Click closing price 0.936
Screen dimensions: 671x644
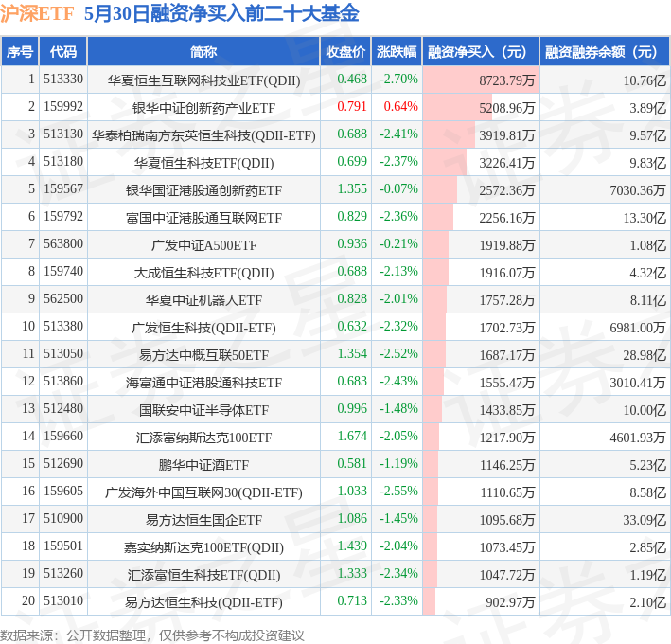pos(352,243)
